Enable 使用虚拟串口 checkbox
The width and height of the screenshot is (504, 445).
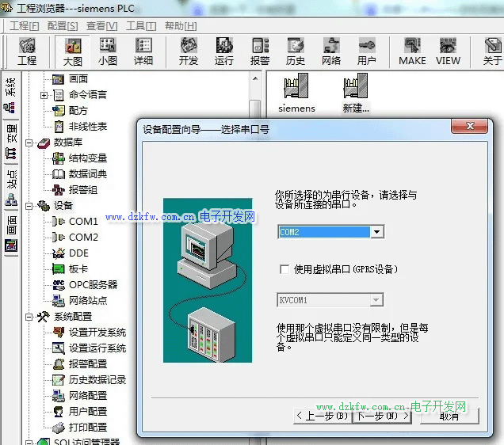coord(284,269)
